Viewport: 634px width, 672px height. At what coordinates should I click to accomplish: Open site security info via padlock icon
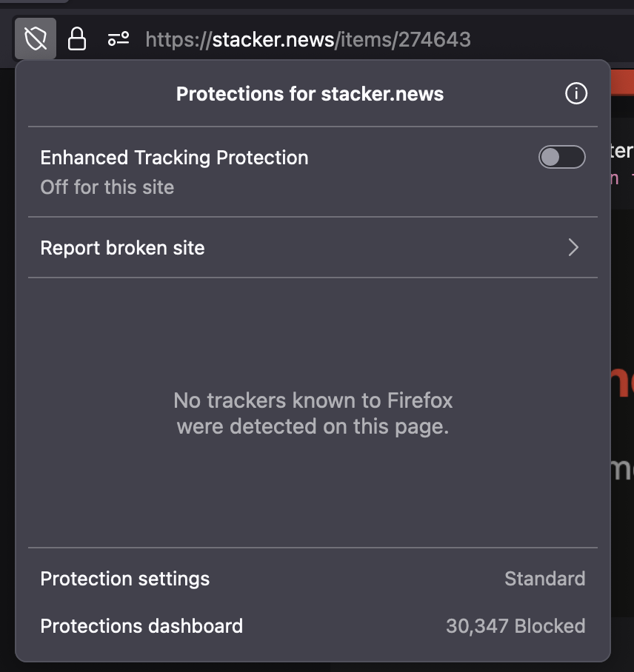coord(77,39)
